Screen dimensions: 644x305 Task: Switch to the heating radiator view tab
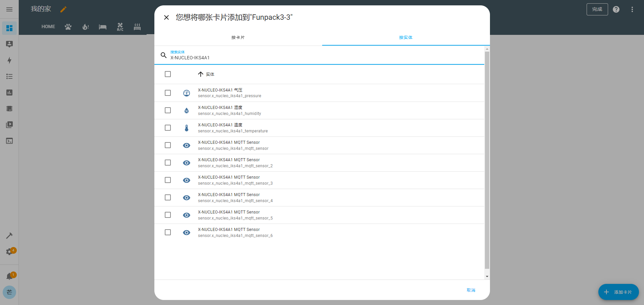click(137, 27)
